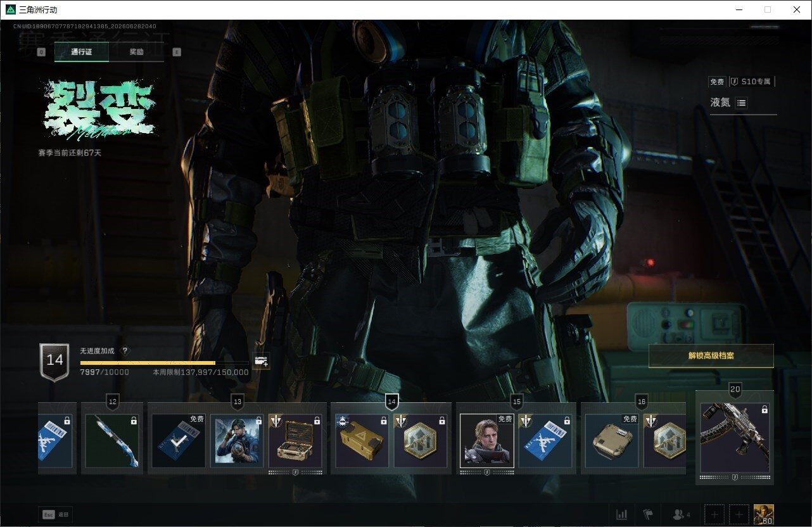Click the second plus squad slot
This screenshot has width=812, height=527.
(x=739, y=514)
